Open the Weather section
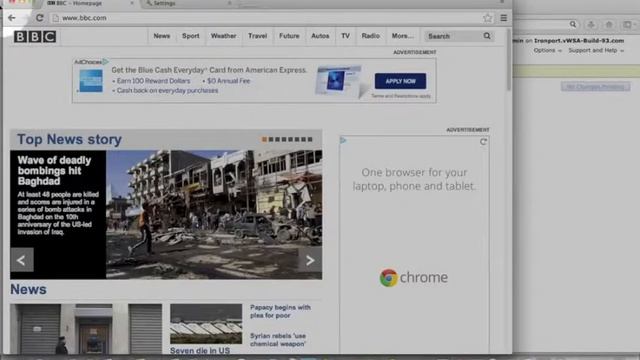This screenshot has width=640, height=360. [223, 36]
